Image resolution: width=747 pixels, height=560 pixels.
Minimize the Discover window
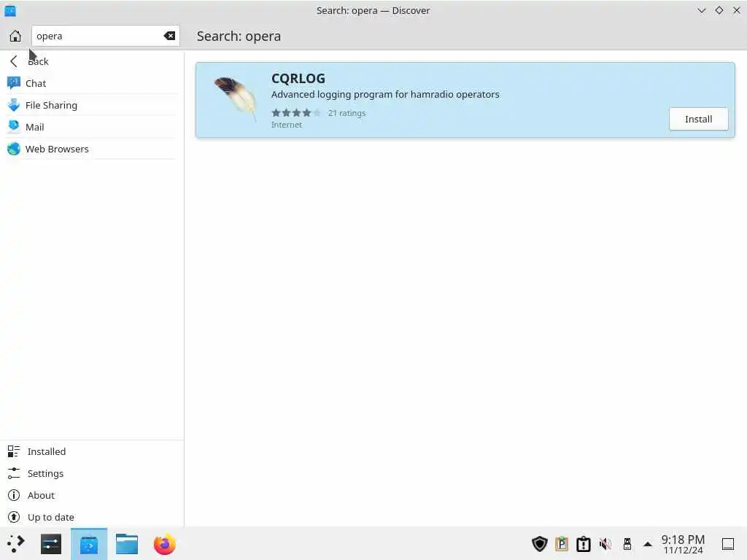coord(701,10)
